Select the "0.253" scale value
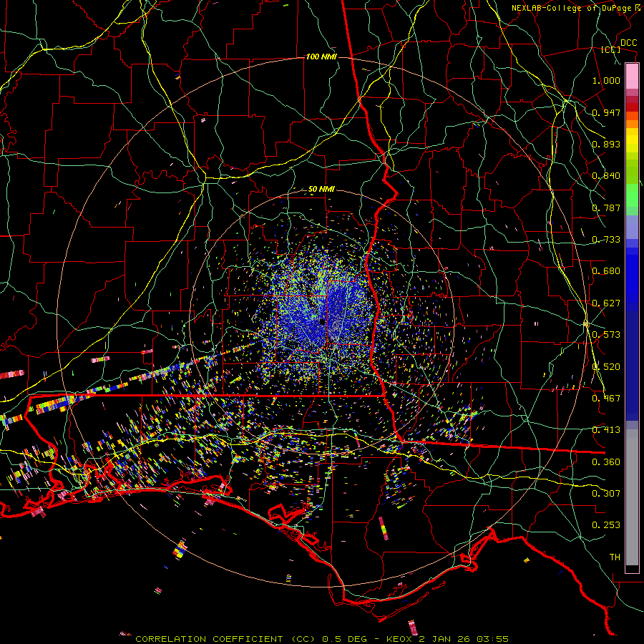Viewport: 644px width, 644px height. click(606, 525)
